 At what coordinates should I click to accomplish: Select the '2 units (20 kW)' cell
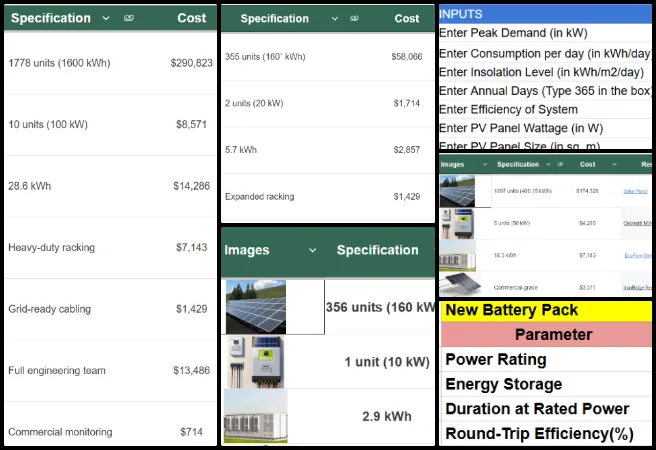[x=254, y=103]
